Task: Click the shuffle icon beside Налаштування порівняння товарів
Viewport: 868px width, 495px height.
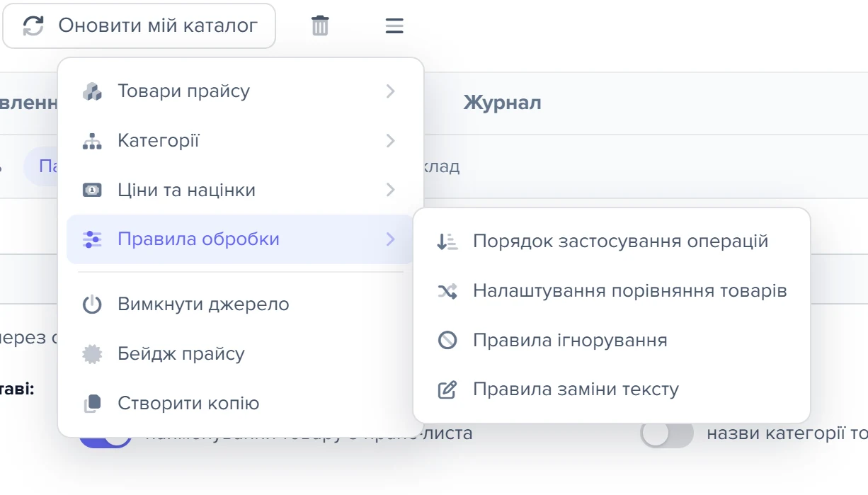Action: click(447, 291)
